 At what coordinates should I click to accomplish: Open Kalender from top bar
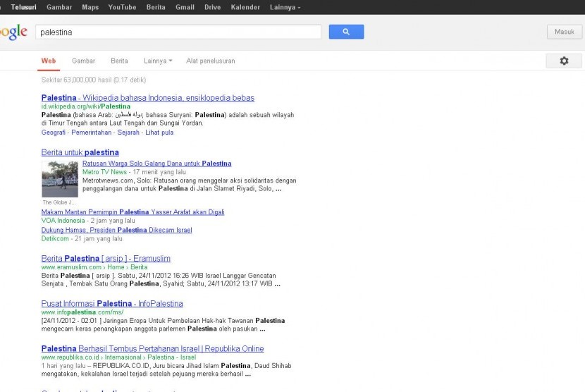coord(245,7)
